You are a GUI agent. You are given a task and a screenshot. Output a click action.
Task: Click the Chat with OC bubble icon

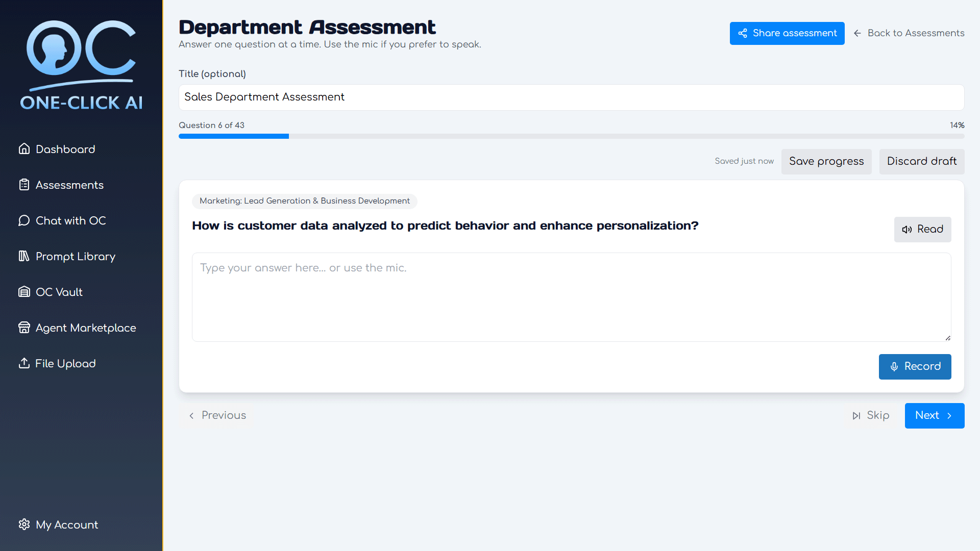[24, 220]
